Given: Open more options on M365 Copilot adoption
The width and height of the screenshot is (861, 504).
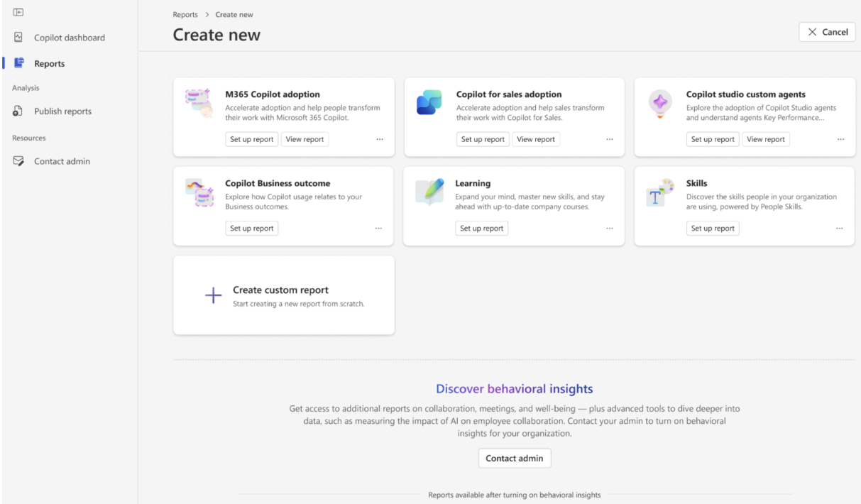Looking at the screenshot, I should 380,140.
